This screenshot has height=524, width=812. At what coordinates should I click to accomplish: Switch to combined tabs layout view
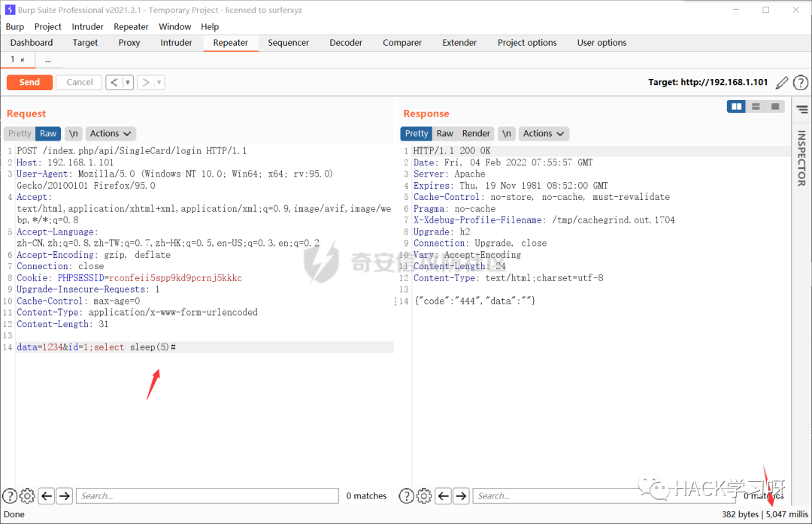775,107
